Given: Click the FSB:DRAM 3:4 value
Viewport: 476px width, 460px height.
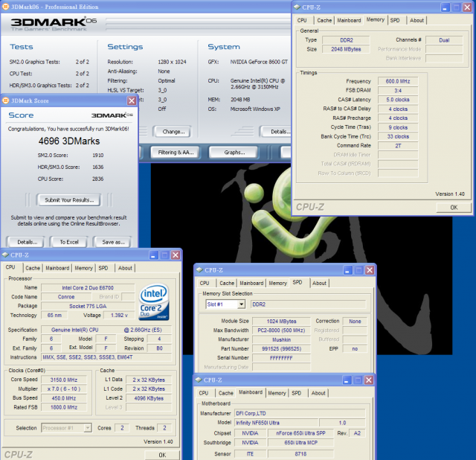Looking at the screenshot, I should [x=398, y=91].
